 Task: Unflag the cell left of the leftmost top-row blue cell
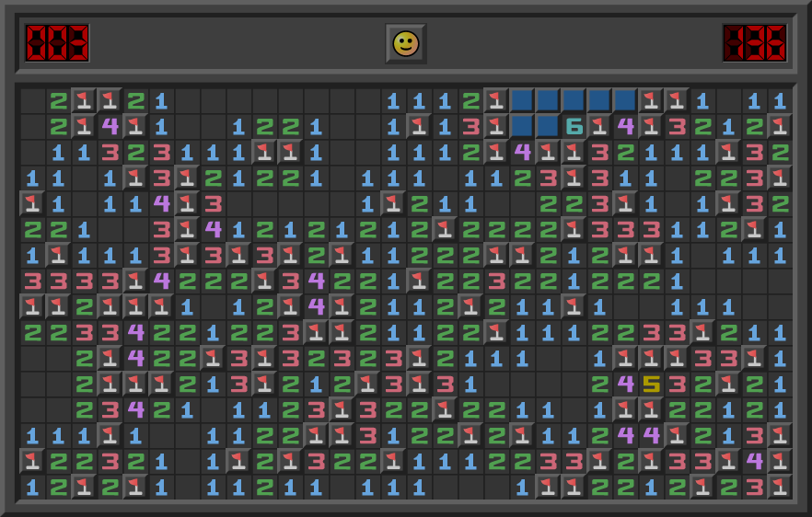pos(496,100)
